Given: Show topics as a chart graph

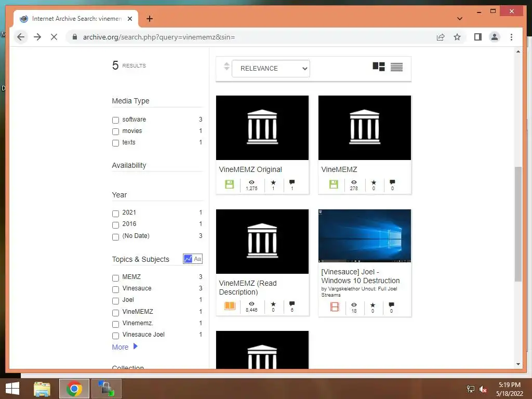Looking at the screenshot, I should [x=188, y=259].
